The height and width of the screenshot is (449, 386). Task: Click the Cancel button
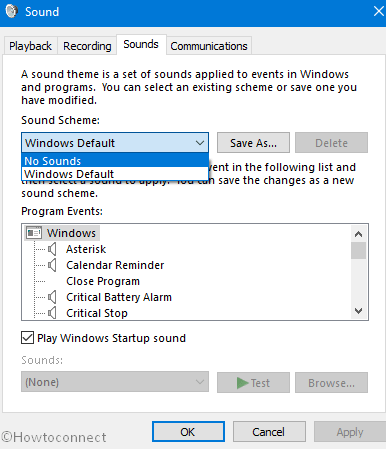269,432
